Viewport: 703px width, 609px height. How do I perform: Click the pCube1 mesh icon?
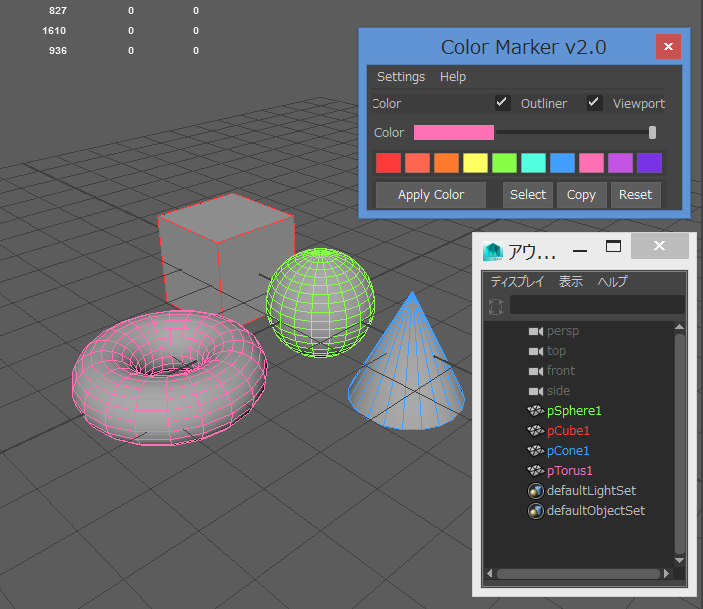pyautogui.click(x=535, y=431)
